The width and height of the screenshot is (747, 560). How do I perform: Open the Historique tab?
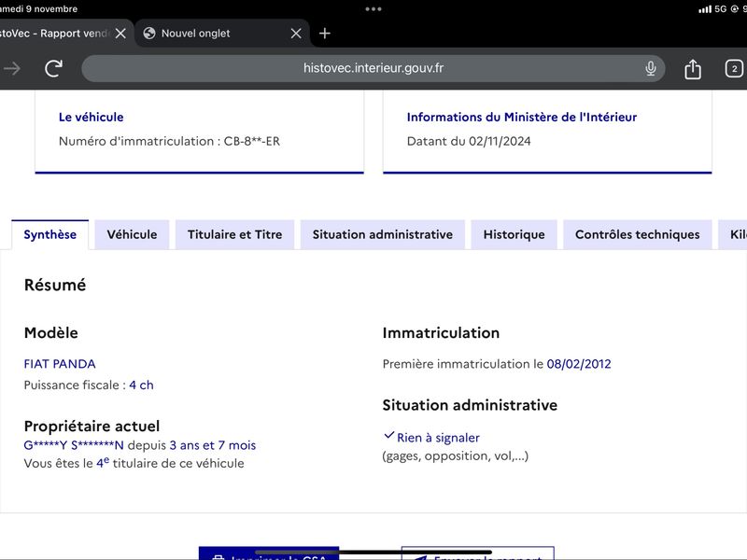click(x=514, y=235)
